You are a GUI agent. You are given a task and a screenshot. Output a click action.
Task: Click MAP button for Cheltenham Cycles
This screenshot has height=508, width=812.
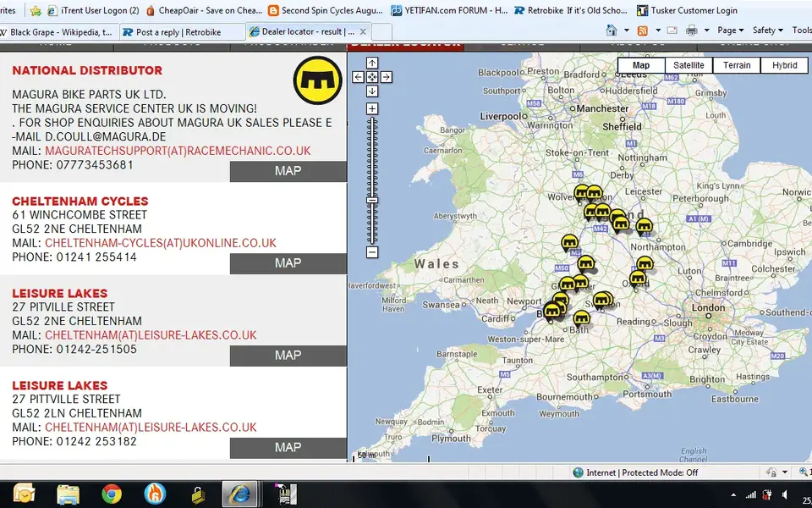coord(288,263)
